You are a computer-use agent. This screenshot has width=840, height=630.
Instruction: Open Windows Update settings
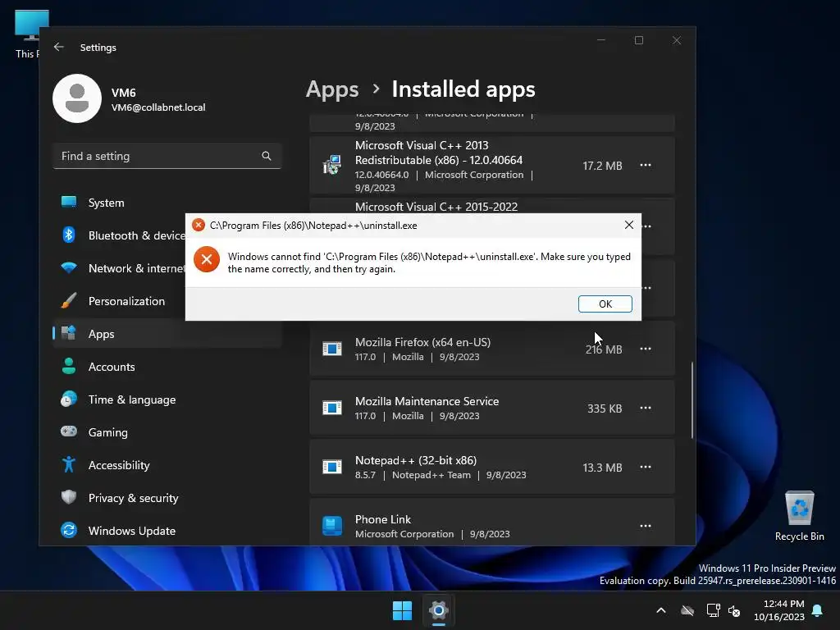point(167,531)
